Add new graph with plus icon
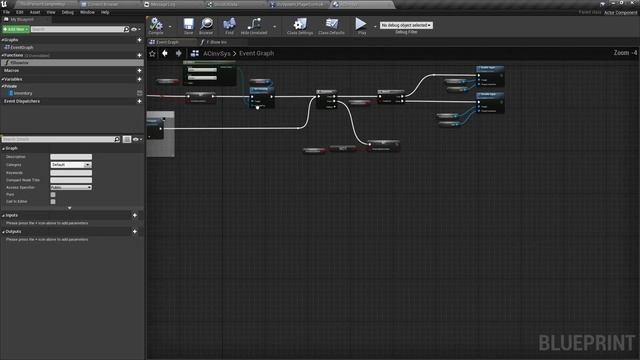640x360 pixels. click(x=139, y=40)
